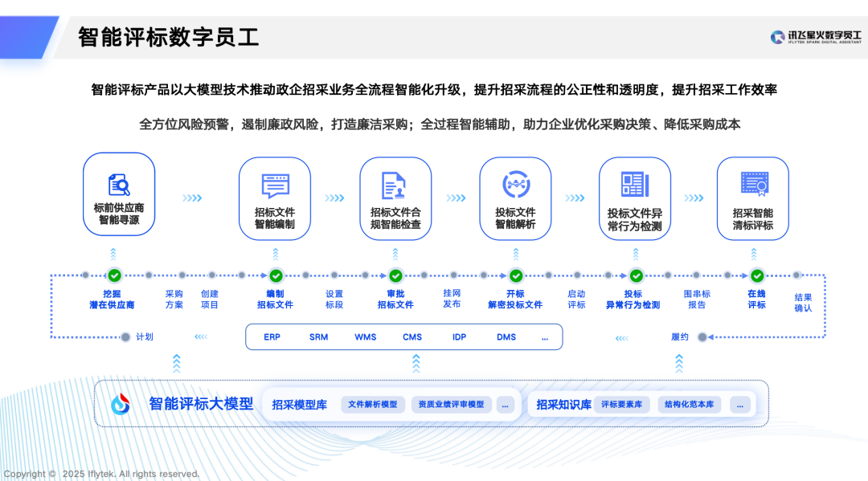
Task: Click the green check above 审批招标文件
Action: click(x=395, y=275)
